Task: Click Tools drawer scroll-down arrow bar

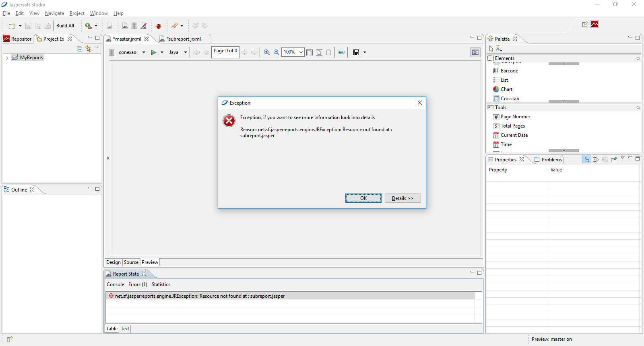Action: pyautogui.click(x=563, y=150)
